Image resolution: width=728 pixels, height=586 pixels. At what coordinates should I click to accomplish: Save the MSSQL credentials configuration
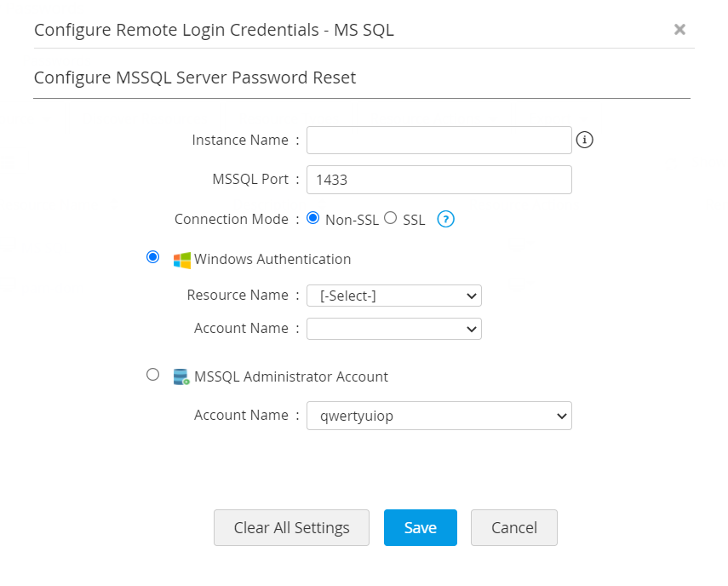point(420,527)
